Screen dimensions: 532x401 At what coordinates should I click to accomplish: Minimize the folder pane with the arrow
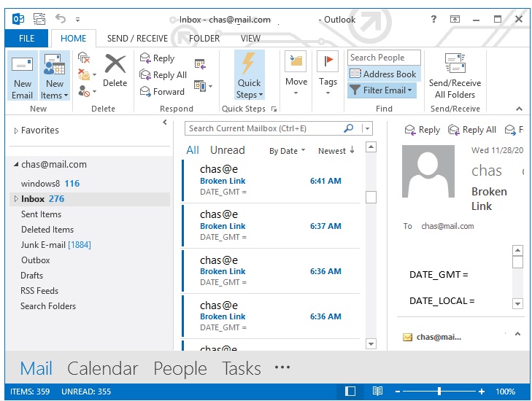[x=164, y=122]
